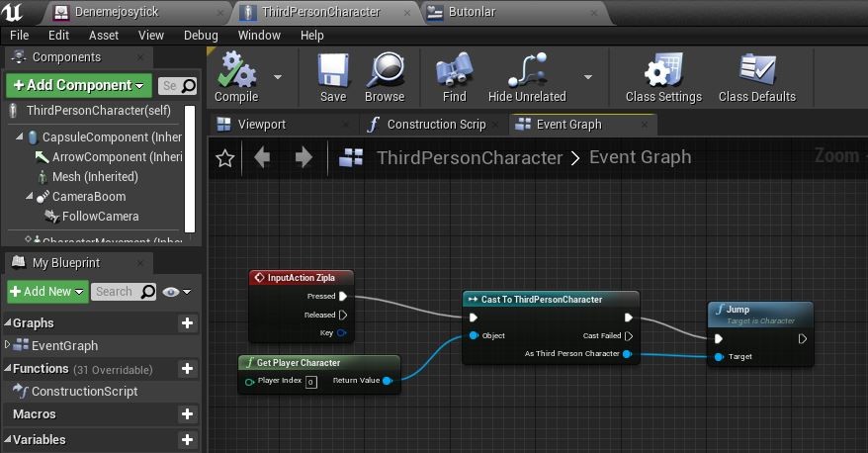Image resolution: width=868 pixels, height=453 pixels.
Task: Click the As Third Person Character pin
Action: click(627, 354)
